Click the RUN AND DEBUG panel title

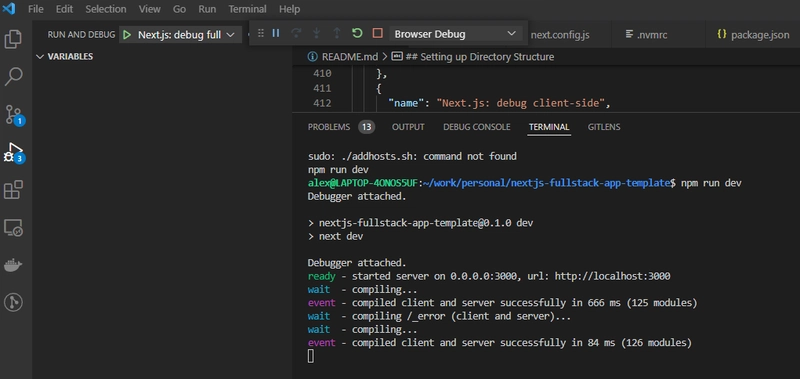pos(81,35)
